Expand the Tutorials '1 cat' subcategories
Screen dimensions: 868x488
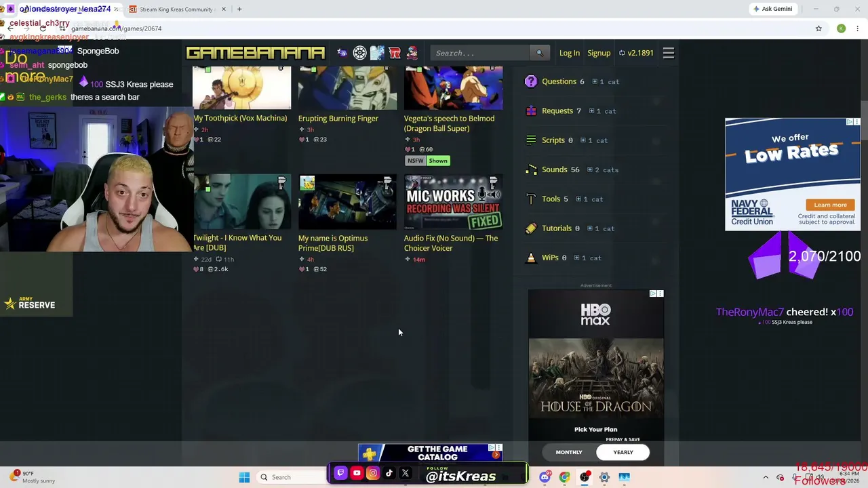click(x=601, y=228)
